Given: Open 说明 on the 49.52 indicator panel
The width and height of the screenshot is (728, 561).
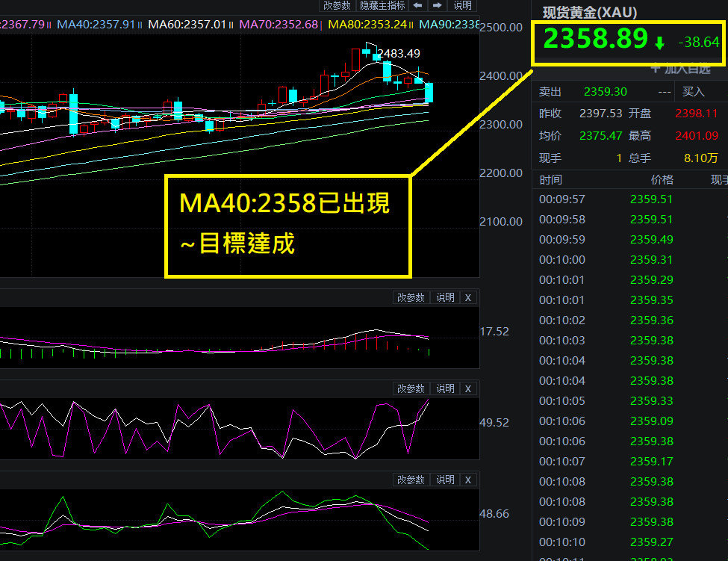Looking at the screenshot, I should click(445, 388).
